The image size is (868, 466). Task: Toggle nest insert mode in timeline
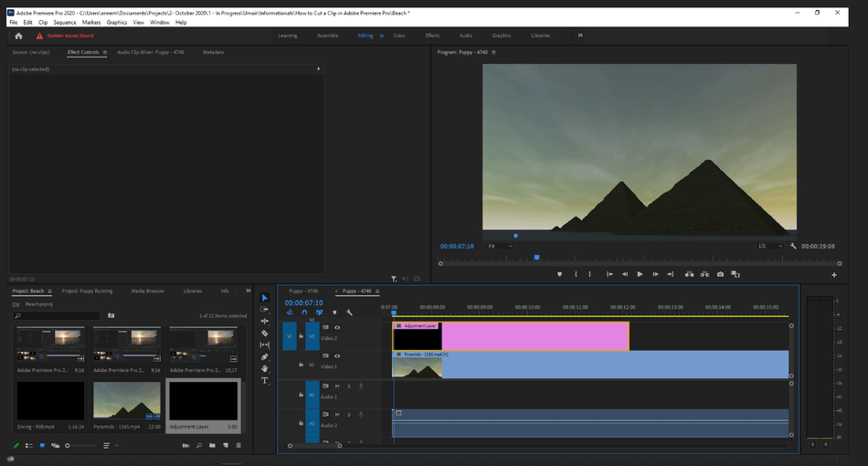(x=290, y=312)
